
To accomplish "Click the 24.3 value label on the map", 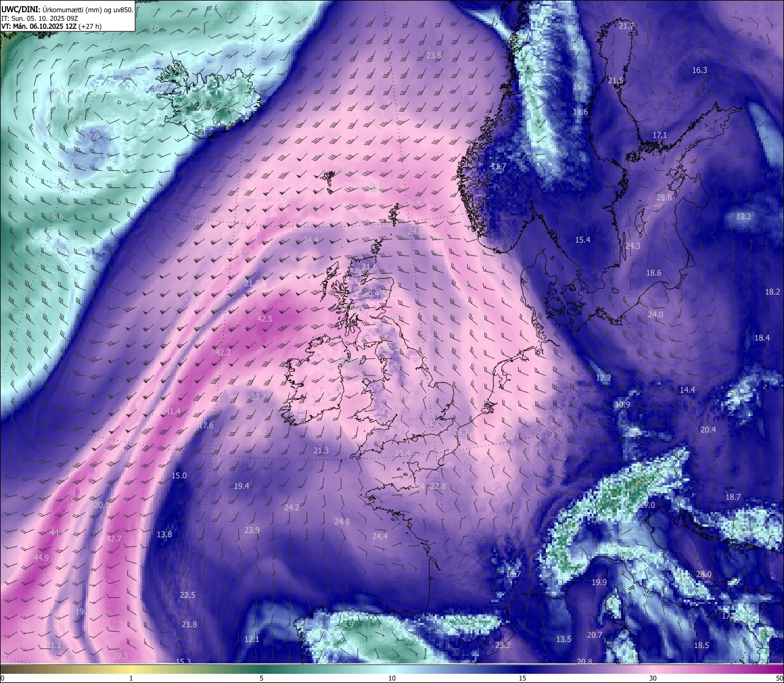I will (633, 246).
